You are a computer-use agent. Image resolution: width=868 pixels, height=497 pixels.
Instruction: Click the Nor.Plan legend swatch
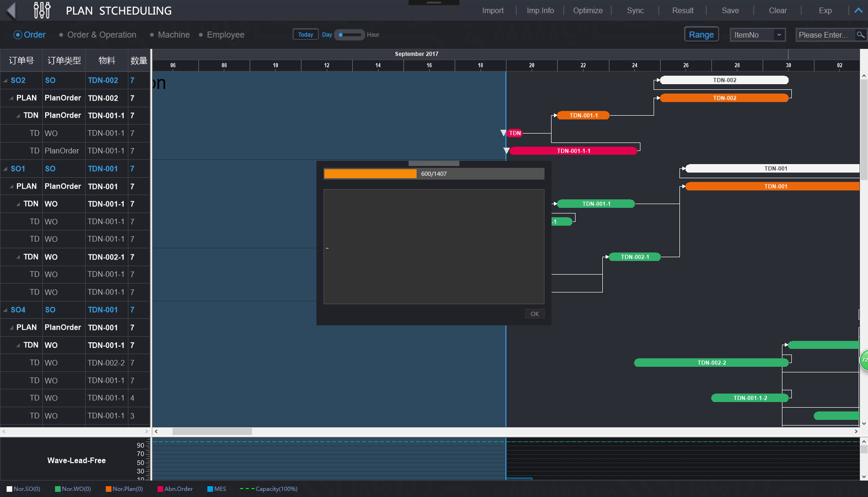(x=109, y=489)
